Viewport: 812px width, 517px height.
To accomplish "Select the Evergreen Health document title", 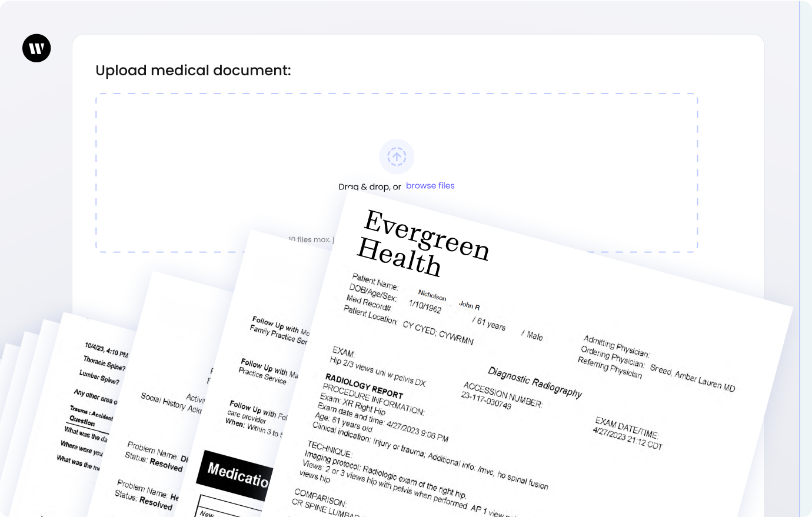I will [x=424, y=244].
